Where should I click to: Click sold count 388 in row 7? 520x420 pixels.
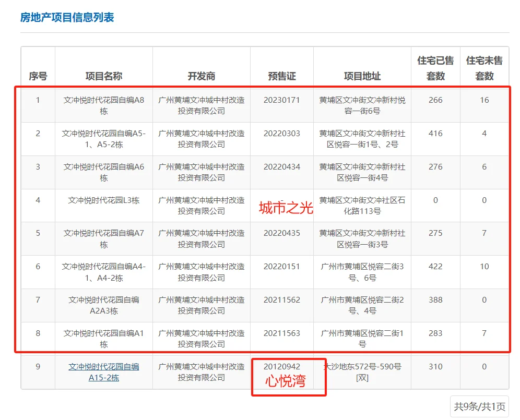pos(435,300)
